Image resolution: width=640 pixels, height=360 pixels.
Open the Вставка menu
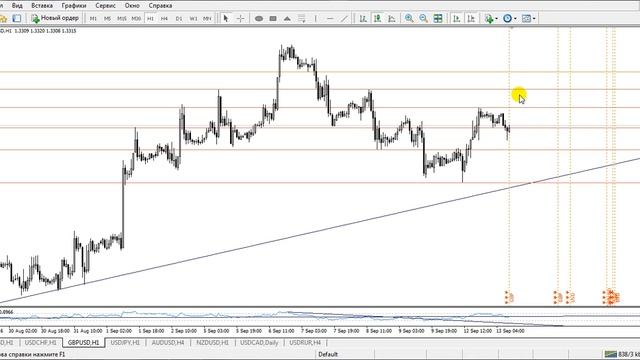(42, 6)
